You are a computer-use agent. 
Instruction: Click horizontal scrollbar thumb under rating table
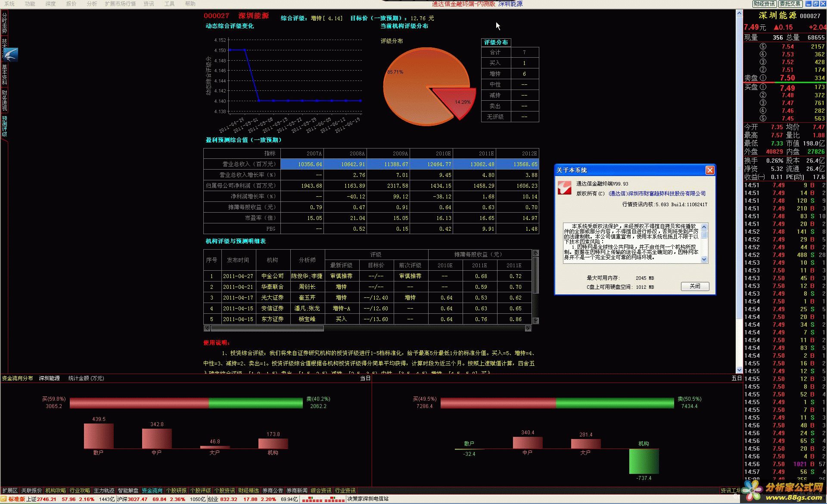(267, 328)
